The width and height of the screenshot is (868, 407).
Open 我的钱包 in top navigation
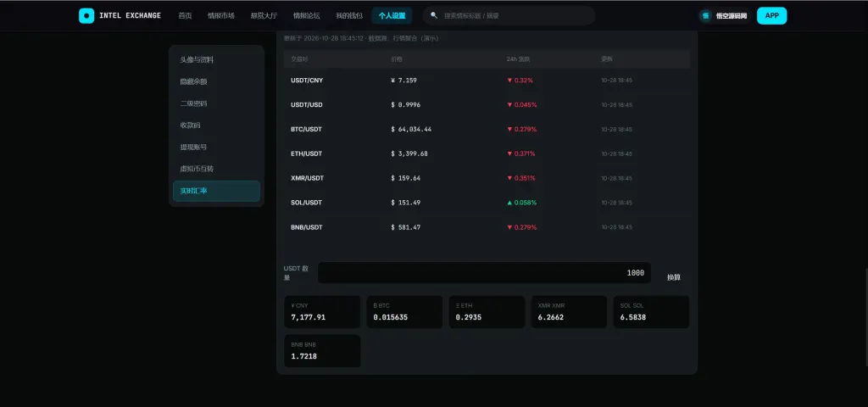click(x=349, y=15)
